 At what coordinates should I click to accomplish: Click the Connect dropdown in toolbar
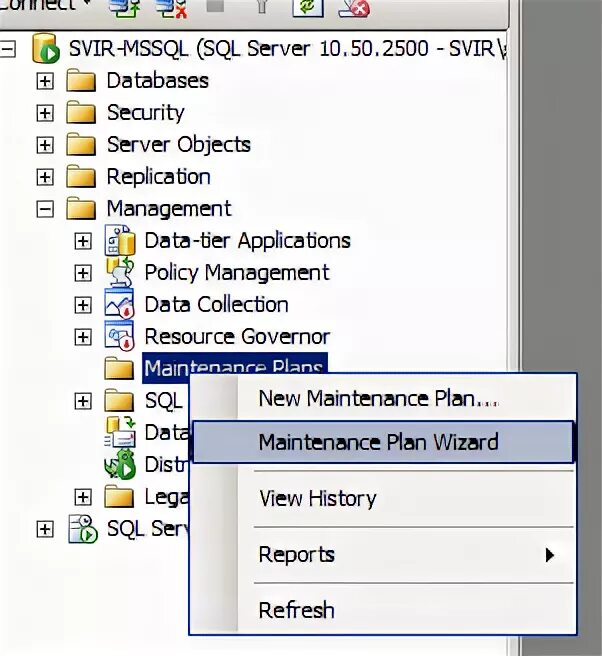[45, 5]
